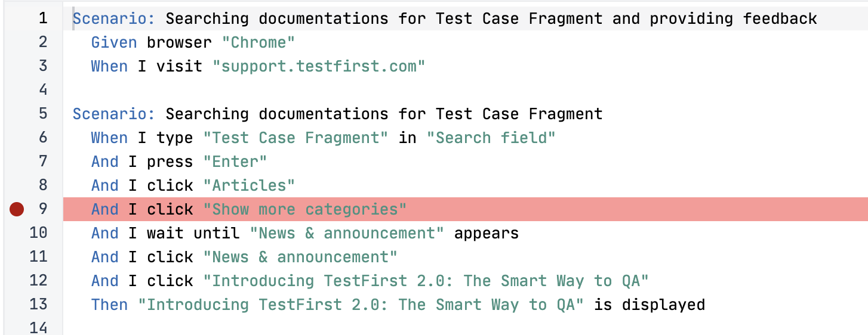The height and width of the screenshot is (335, 868).
Task: Click the highlighted "Show more categories" string
Action: 305,209
